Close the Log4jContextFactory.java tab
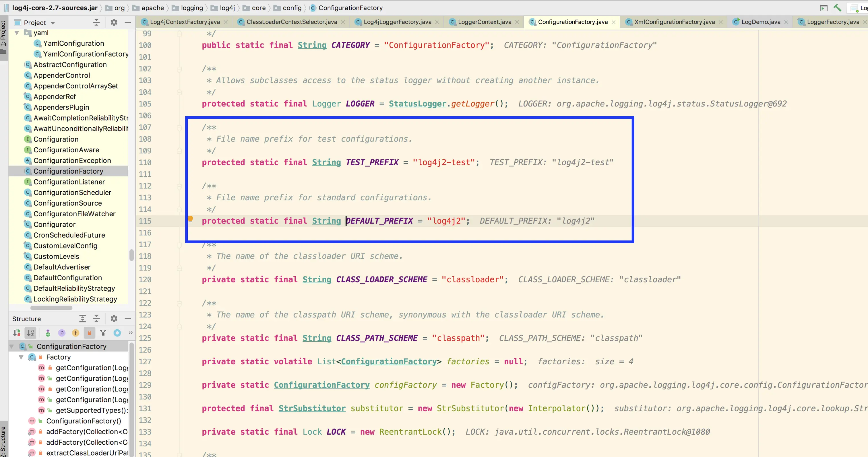 click(x=226, y=22)
